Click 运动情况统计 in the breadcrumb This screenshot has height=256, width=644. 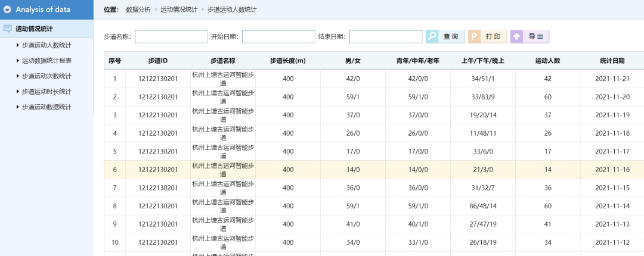click(179, 10)
